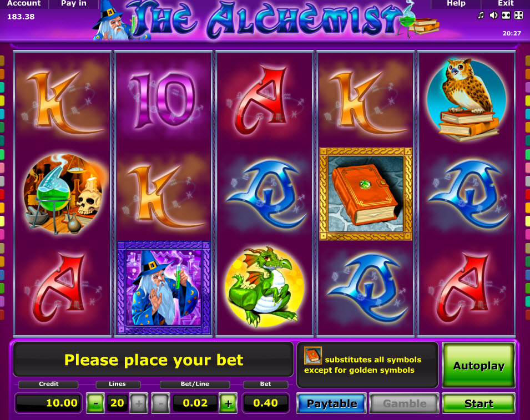Toggle the music note icon
This screenshot has height=420, width=530.
tap(481, 15)
